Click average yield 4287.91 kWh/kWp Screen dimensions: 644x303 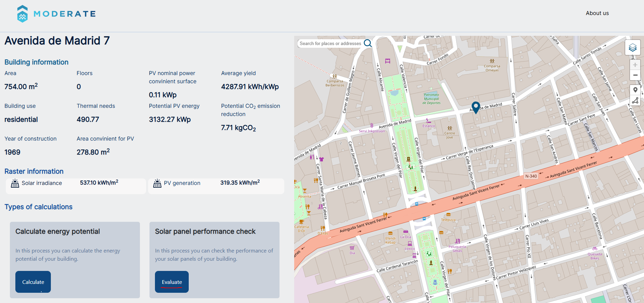click(x=250, y=87)
